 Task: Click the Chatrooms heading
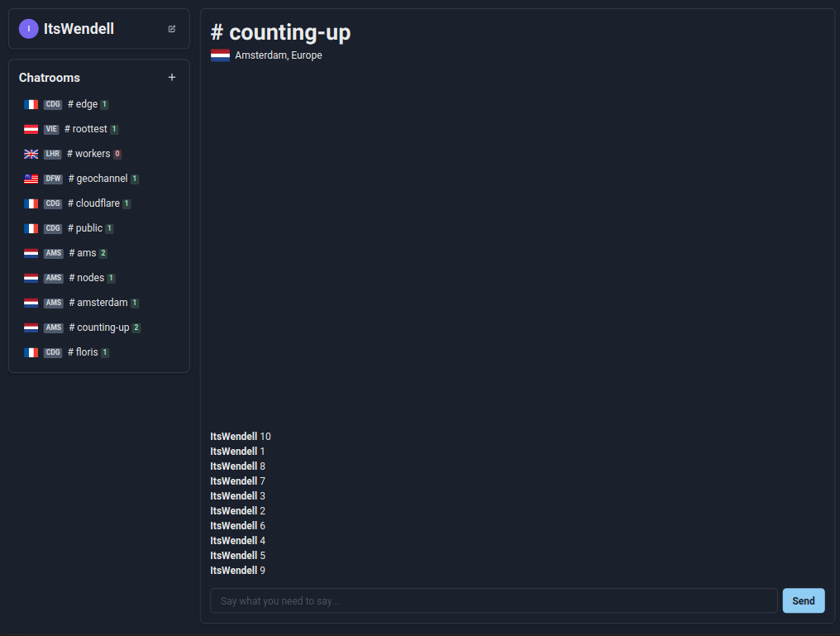point(50,78)
